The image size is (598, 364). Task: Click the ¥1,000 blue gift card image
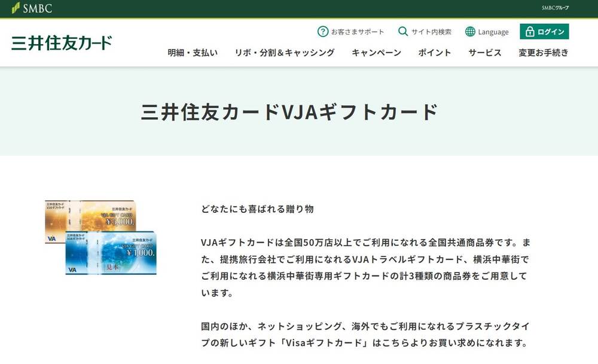tap(111, 253)
